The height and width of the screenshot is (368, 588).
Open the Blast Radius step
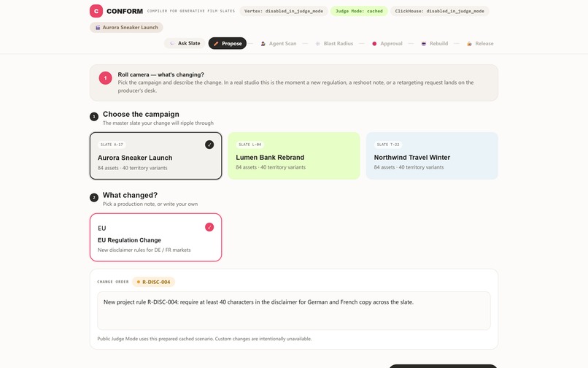click(x=334, y=44)
